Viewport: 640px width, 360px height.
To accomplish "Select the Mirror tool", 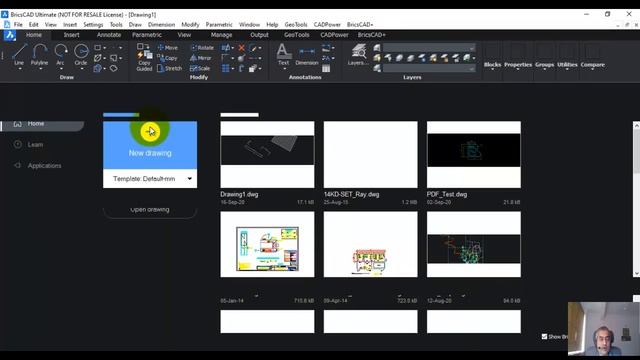I will [201, 58].
